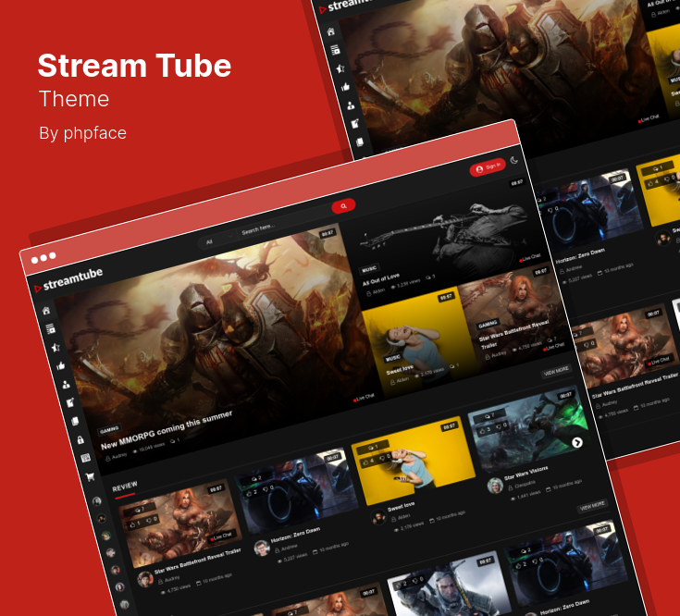680x616 pixels.
Task: Click Cleopatra avatar beside Star Wars Visions
Action: 495,486
